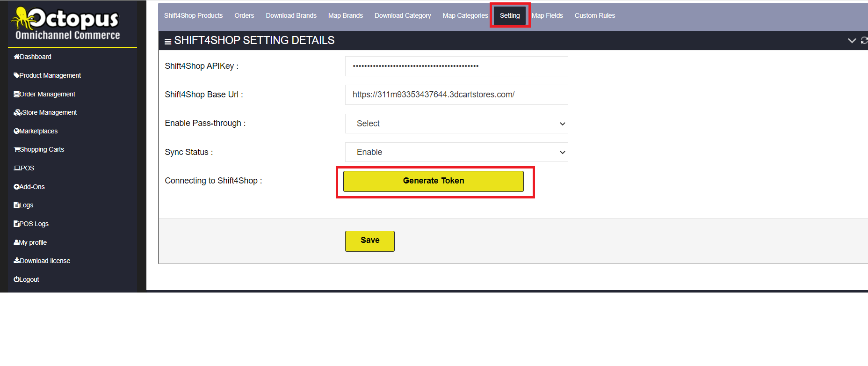
Task: Click the Logs document icon
Action: 16,205
